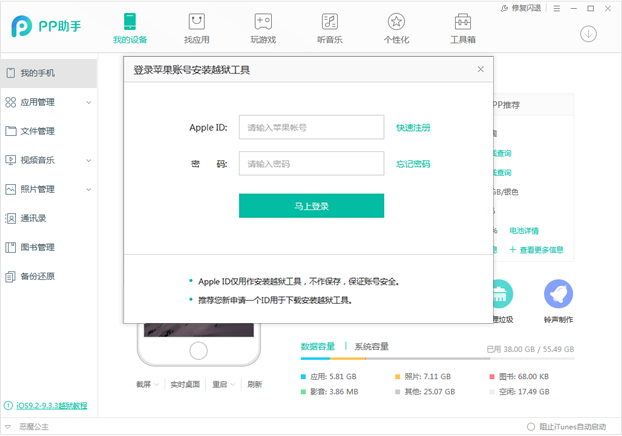Switch to the 系统容量 tab
This screenshot has height=436, width=622.
(x=371, y=347)
